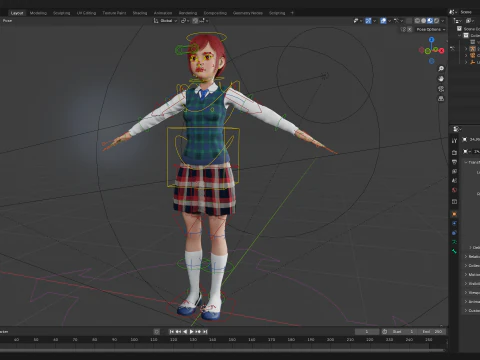This screenshot has width=480, height=360.
Task: Click the pan view hand icon
Action: 441,79
